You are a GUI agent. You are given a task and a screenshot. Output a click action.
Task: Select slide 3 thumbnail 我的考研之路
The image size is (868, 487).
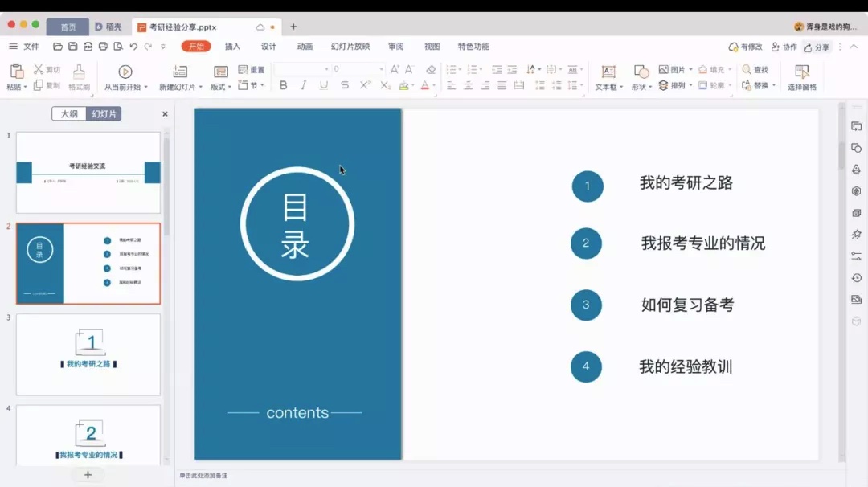(88, 353)
